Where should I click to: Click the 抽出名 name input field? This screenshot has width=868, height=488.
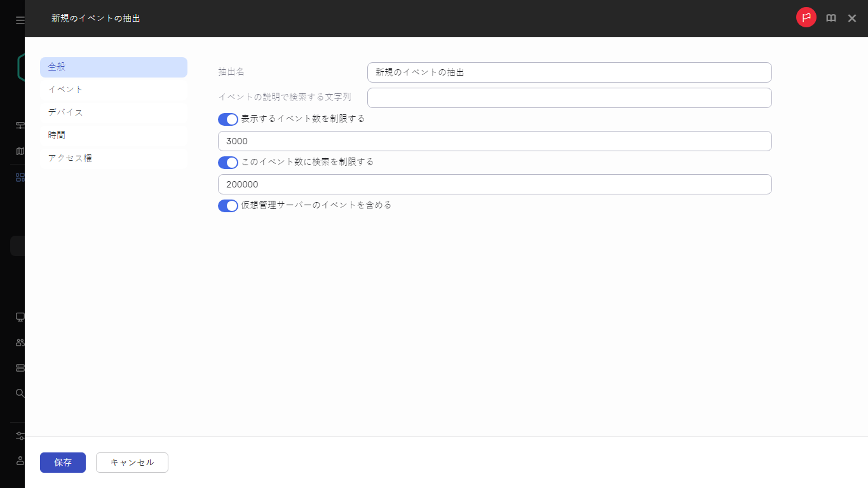pyautogui.click(x=569, y=72)
